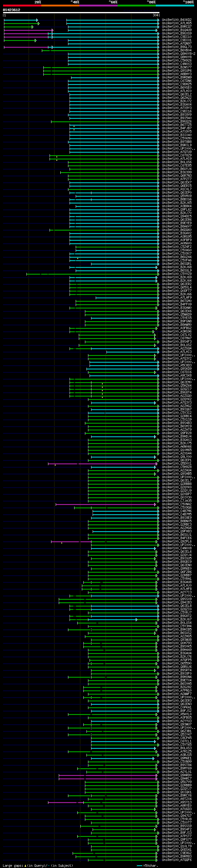Select hit UniRef100_A9SY13
This screenshot has width=197, height=868.
click(177, 802)
